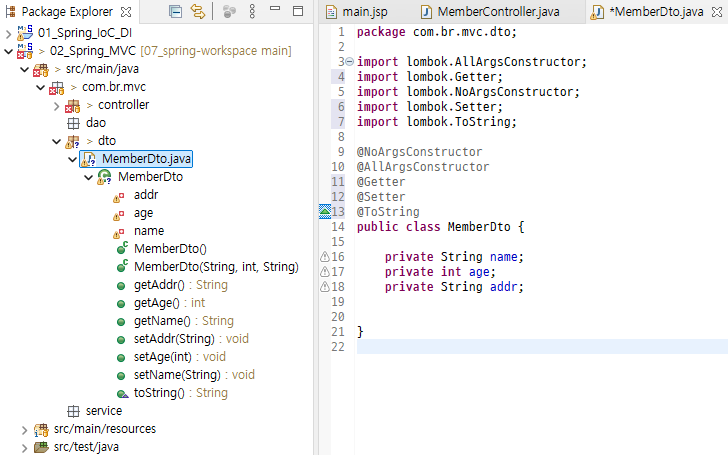The image size is (728, 455).
Task: Collapse the dto package
Action: pyautogui.click(x=57, y=141)
